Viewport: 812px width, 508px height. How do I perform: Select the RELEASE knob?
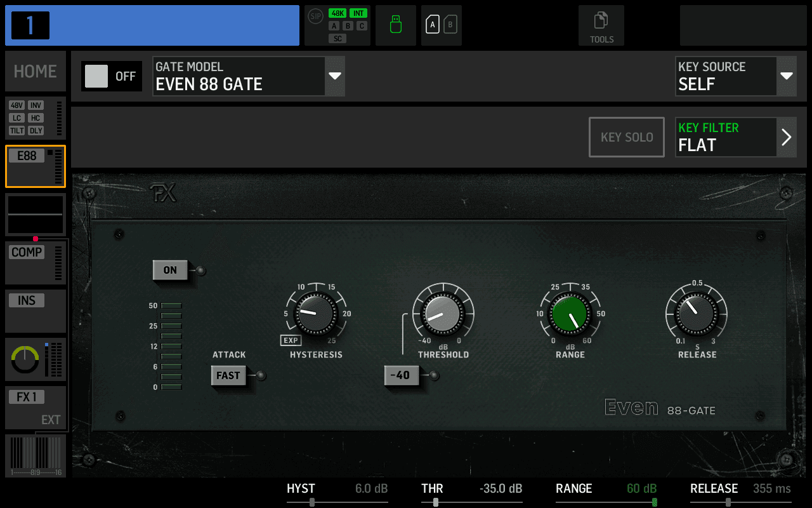tap(697, 314)
